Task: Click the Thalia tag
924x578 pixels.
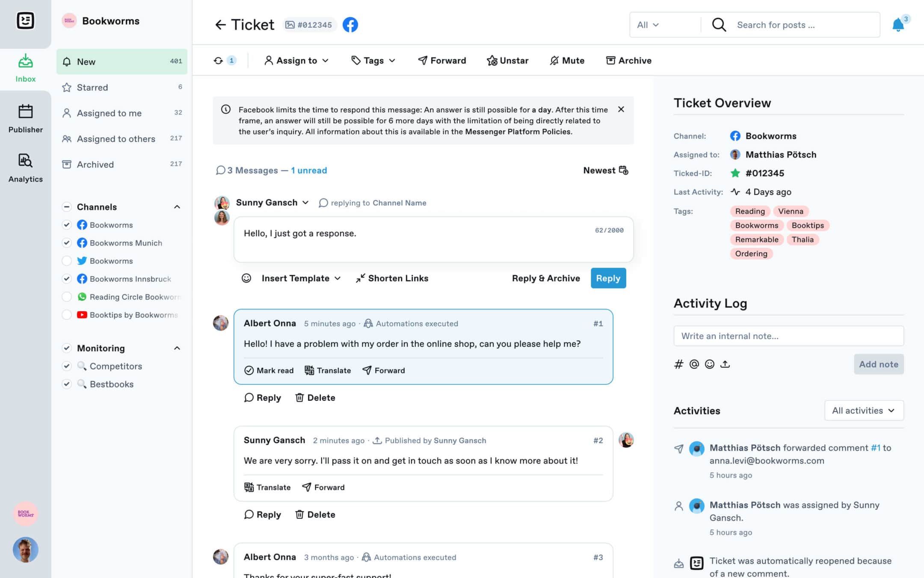Action: tap(803, 239)
